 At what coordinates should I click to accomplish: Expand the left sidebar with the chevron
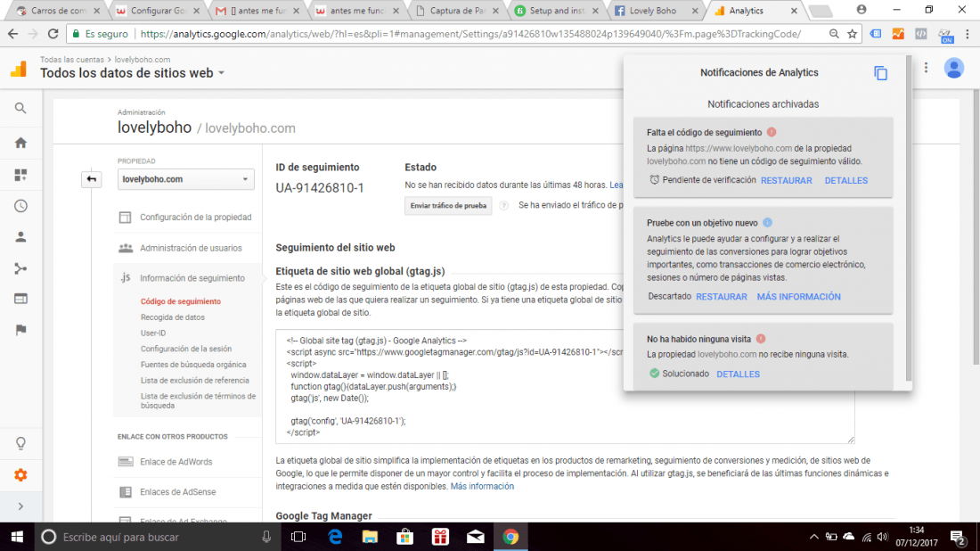pyautogui.click(x=20, y=506)
